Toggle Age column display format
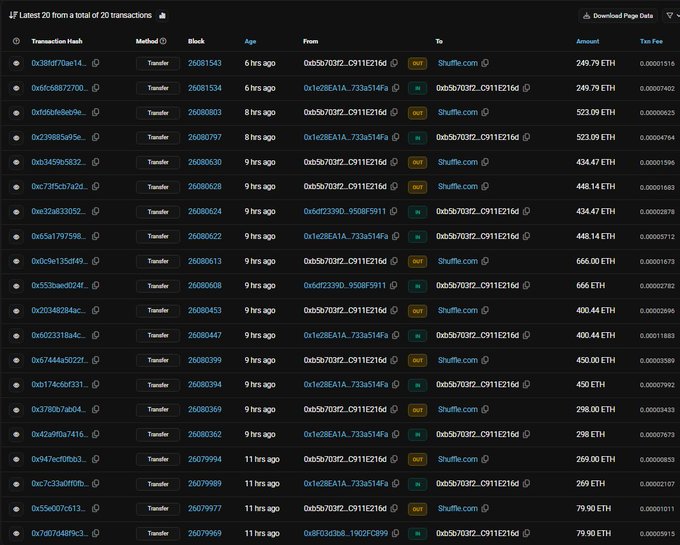 [250, 42]
